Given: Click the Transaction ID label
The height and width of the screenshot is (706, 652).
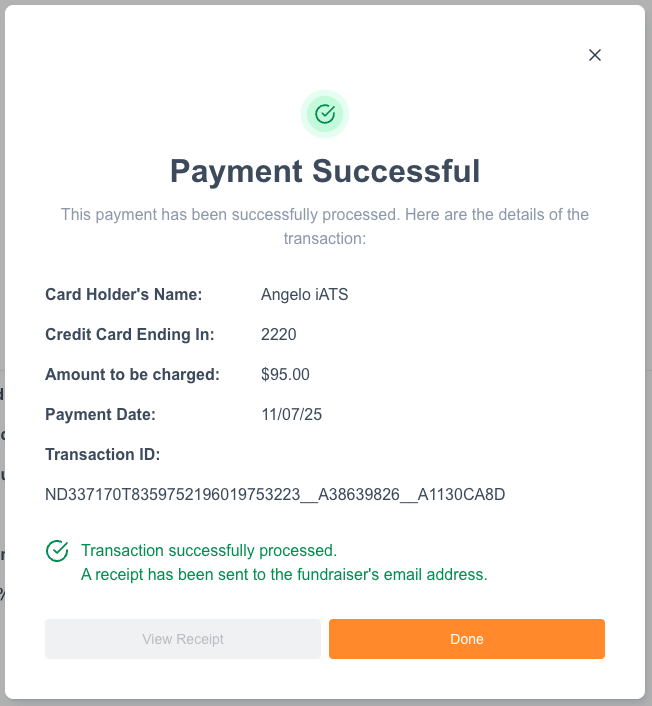Looking at the screenshot, I should pyautogui.click(x=103, y=455).
